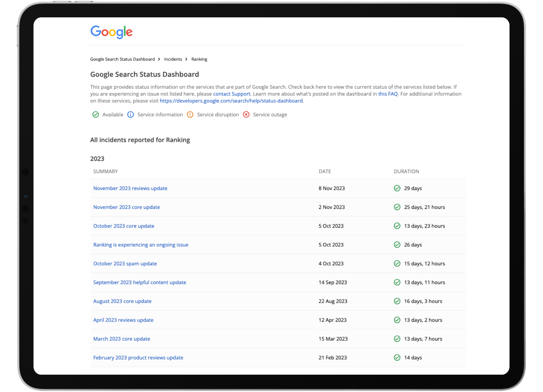Click the status check icon beside 14 days

(x=397, y=358)
